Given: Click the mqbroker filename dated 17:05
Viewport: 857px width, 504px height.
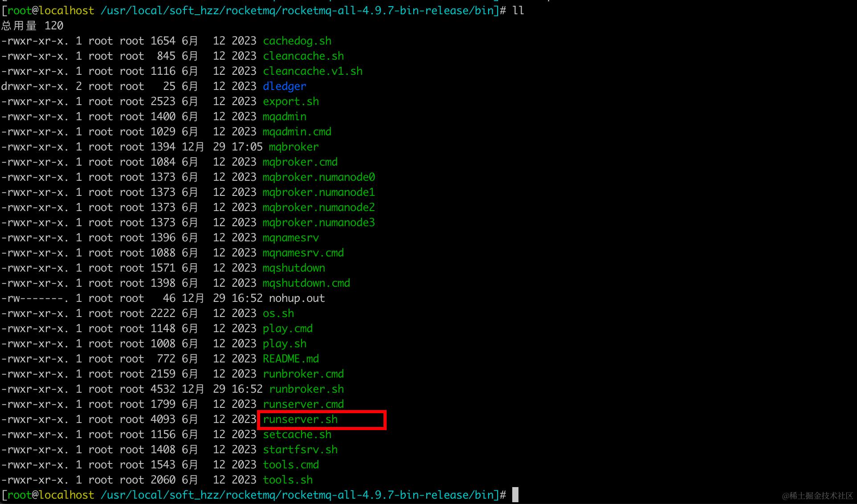Looking at the screenshot, I should (x=294, y=147).
